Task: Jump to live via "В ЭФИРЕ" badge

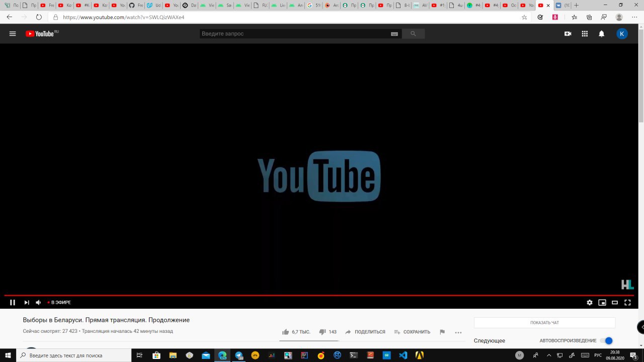Action: click(59, 302)
